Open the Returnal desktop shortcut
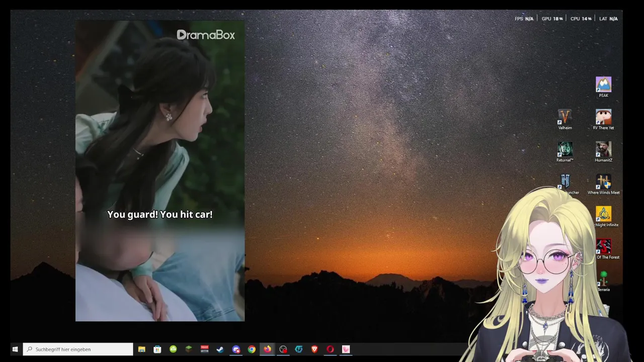The image size is (644, 362). (x=565, y=152)
